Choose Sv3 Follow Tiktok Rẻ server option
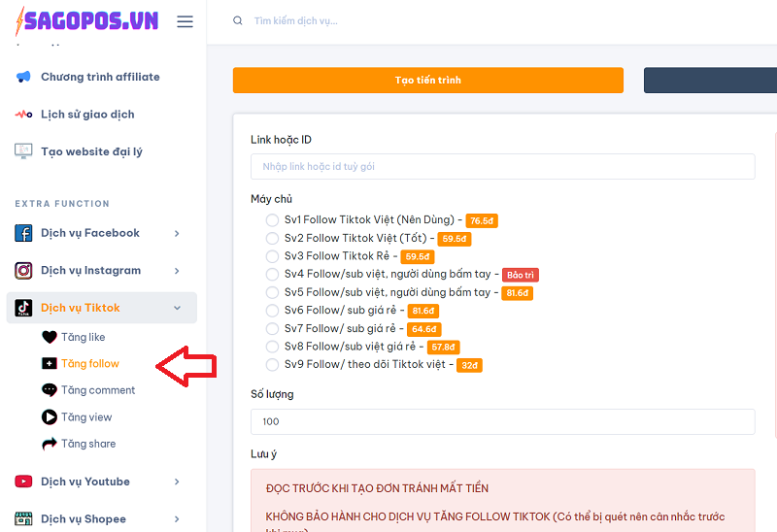The height and width of the screenshot is (532, 777). click(272, 256)
